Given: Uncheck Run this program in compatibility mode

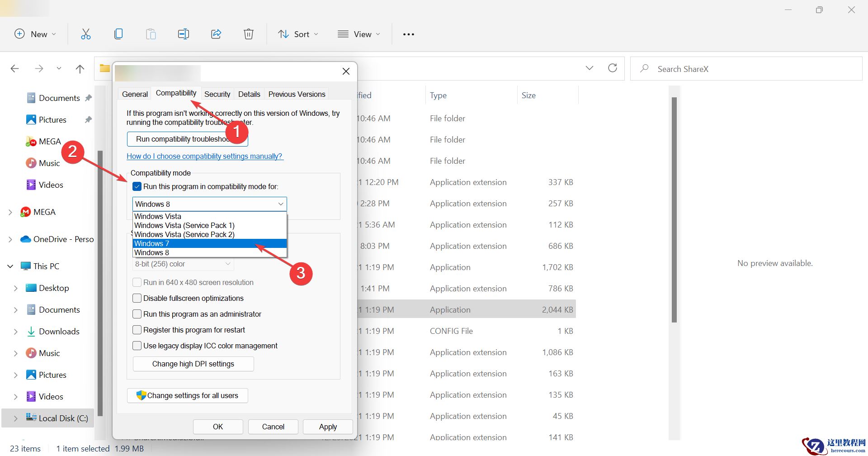Looking at the screenshot, I should click(x=137, y=186).
